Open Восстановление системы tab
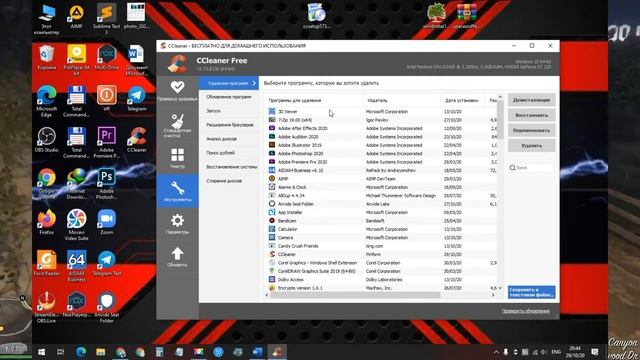 (229, 167)
